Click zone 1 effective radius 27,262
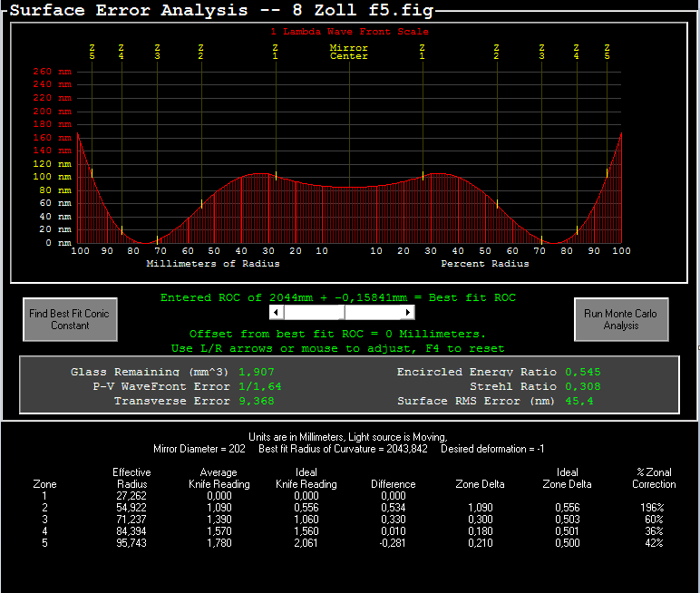Screen dimensions: 700x593 [x=131, y=496]
